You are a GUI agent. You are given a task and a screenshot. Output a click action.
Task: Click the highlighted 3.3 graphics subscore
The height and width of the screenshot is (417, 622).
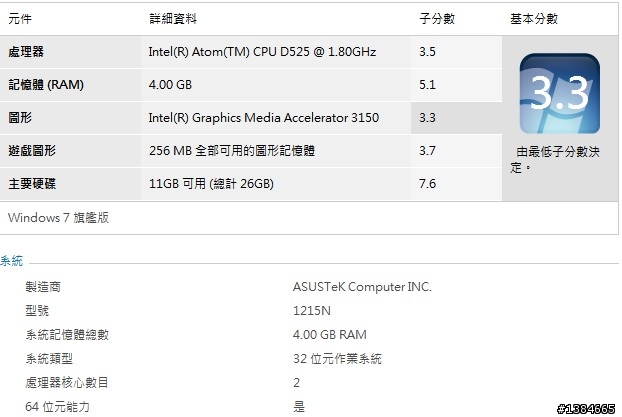pos(427,117)
